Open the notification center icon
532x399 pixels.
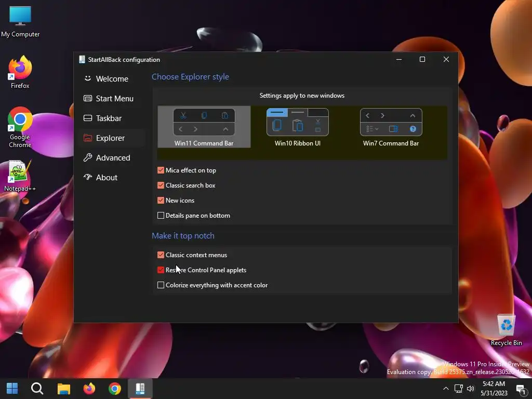[521, 389]
